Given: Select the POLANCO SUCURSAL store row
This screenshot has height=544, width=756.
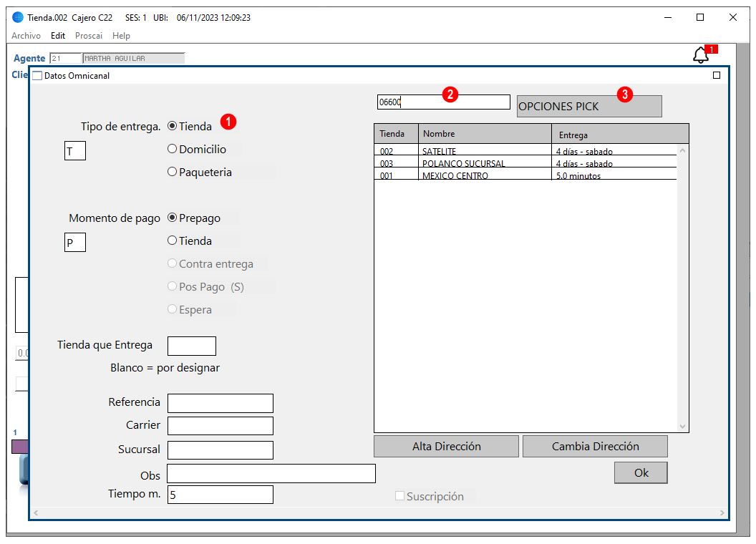Looking at the screenshot, I should pyautogui.click(x=525, y=162).
